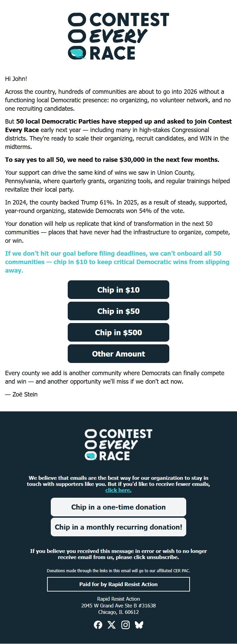Click the Rapid Resist Action address text
Image resolution: width=237 pixels, height=644 pixels.
tap(118, 606)
